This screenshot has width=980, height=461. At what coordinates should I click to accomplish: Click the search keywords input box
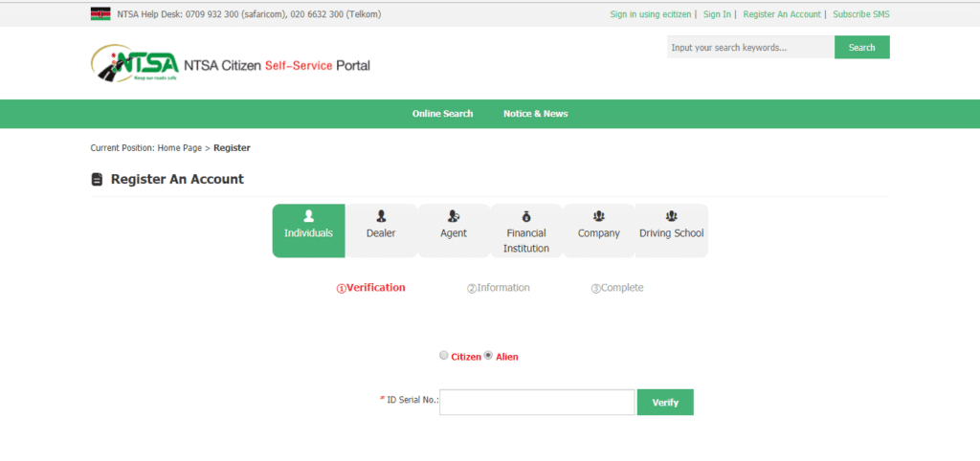pyautogui.click(x=750, y=48)
